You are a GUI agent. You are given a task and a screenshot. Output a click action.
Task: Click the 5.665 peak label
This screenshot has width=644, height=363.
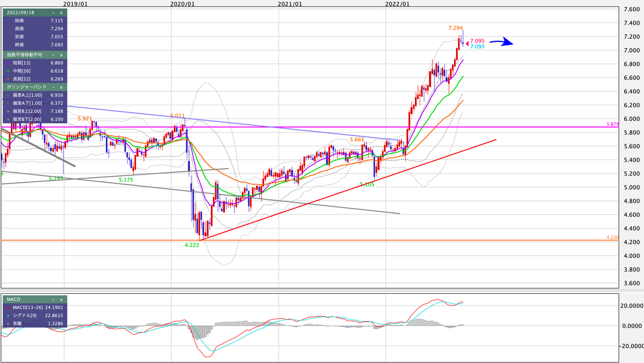click(357, 140)
